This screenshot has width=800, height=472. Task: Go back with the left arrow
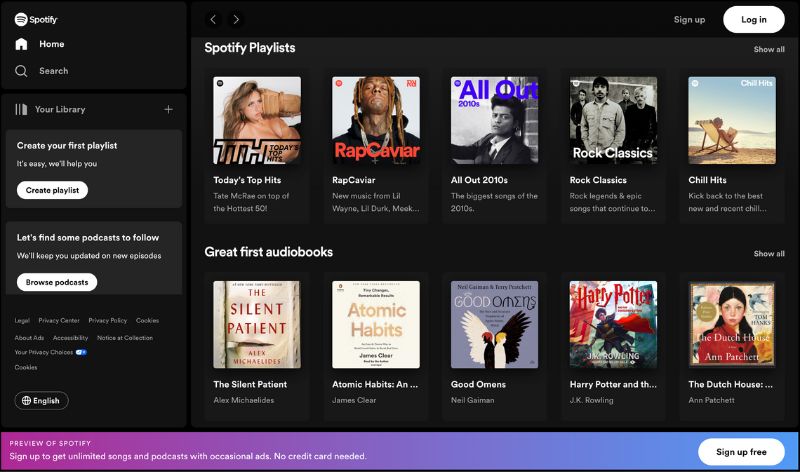213,19
